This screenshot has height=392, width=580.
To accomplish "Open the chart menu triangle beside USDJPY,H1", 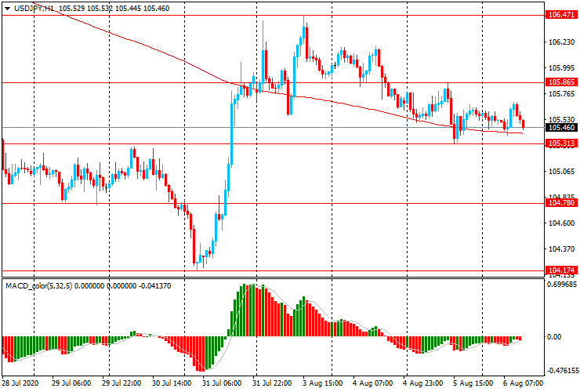I will pyautogui.click(x=7, y=9).
